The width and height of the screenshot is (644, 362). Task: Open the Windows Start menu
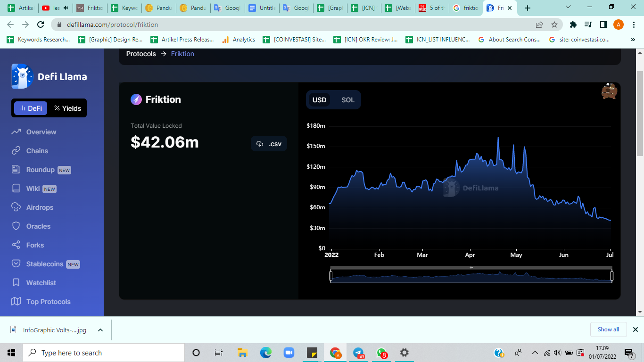[x=11, y=353]
